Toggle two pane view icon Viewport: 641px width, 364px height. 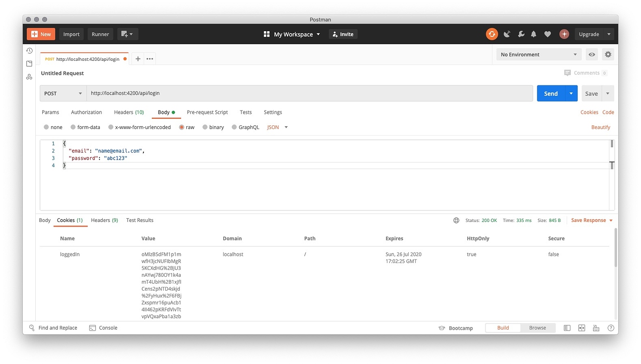pos(582,328)
